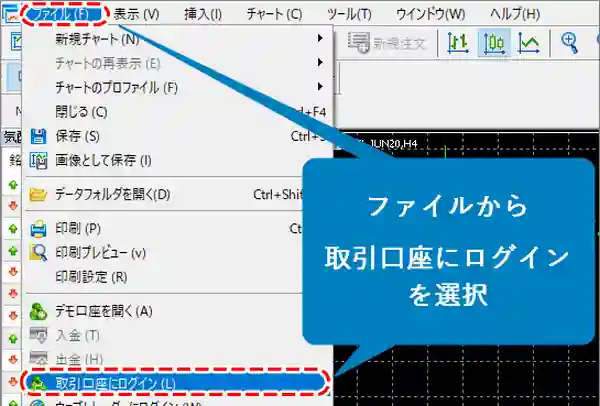Expand the チャートのプロファイル (F) submenu arrow
600x406 pixels.
pos(320,86)
